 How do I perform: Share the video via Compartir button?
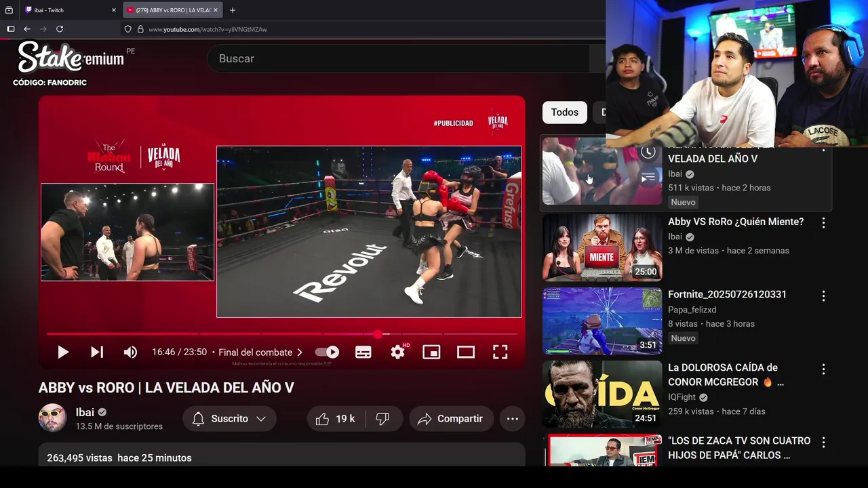pos(450,419)
